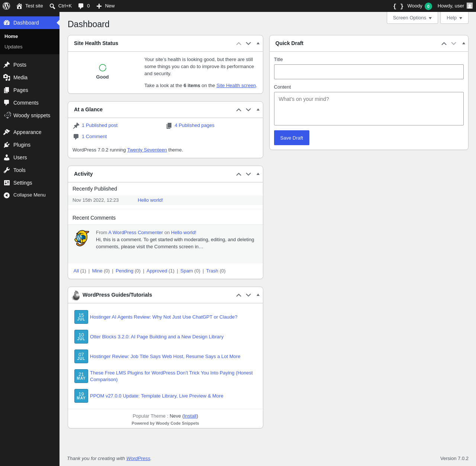
Task: Click the Comments bubble icon in the sidebar
Action: pyautogui.click(x=7, y=103)
